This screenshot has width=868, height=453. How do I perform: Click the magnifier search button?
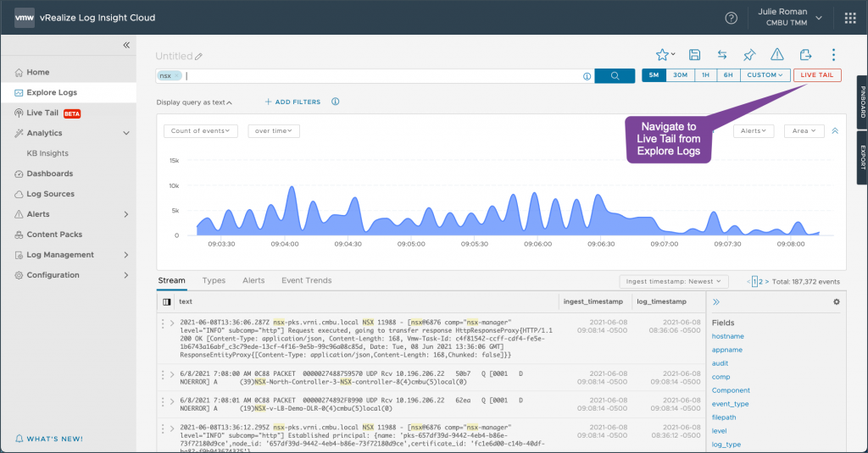(615, 75)
